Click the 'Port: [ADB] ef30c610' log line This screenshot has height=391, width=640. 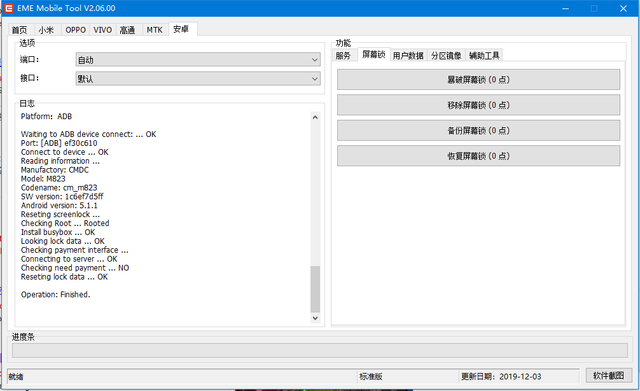[x=59, y=143]
